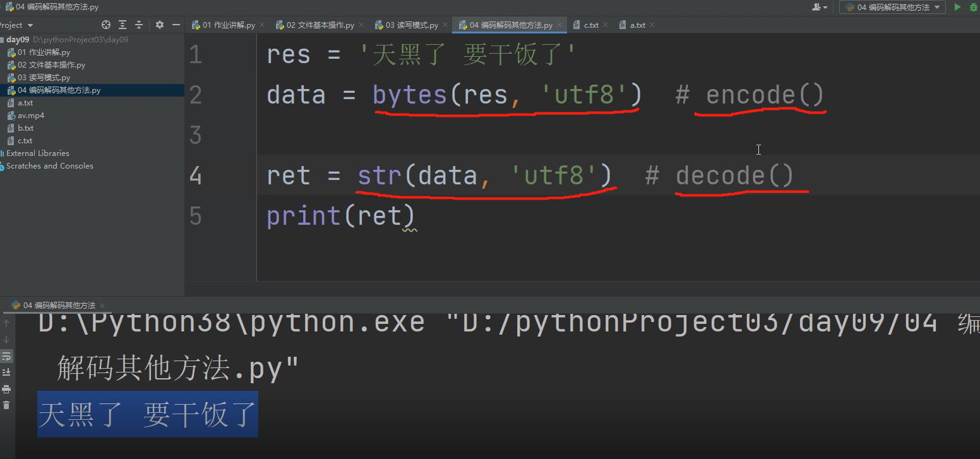Click the down arrow in Run console

coord(6,340)
